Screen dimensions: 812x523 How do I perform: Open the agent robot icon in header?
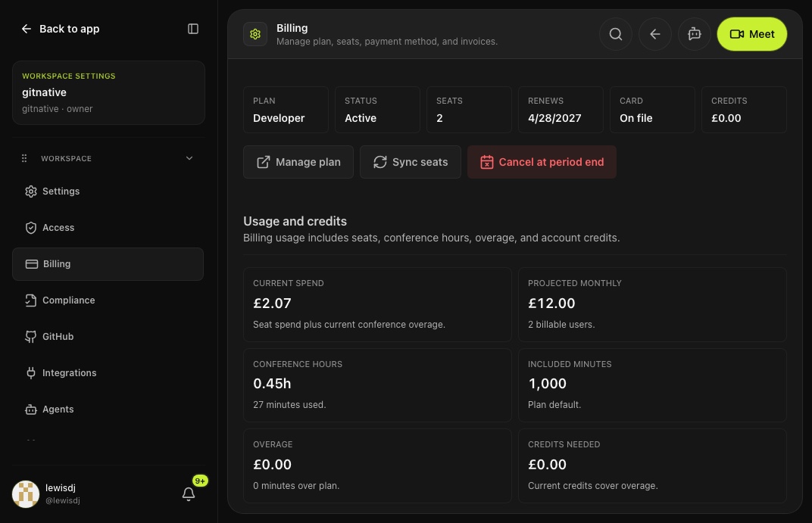[x=695, y=34]
